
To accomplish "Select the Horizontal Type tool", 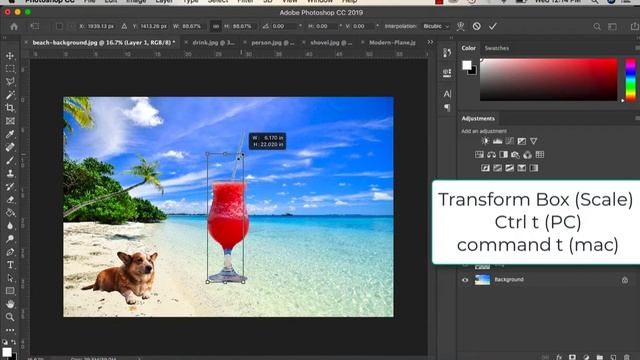I will 10,265.
